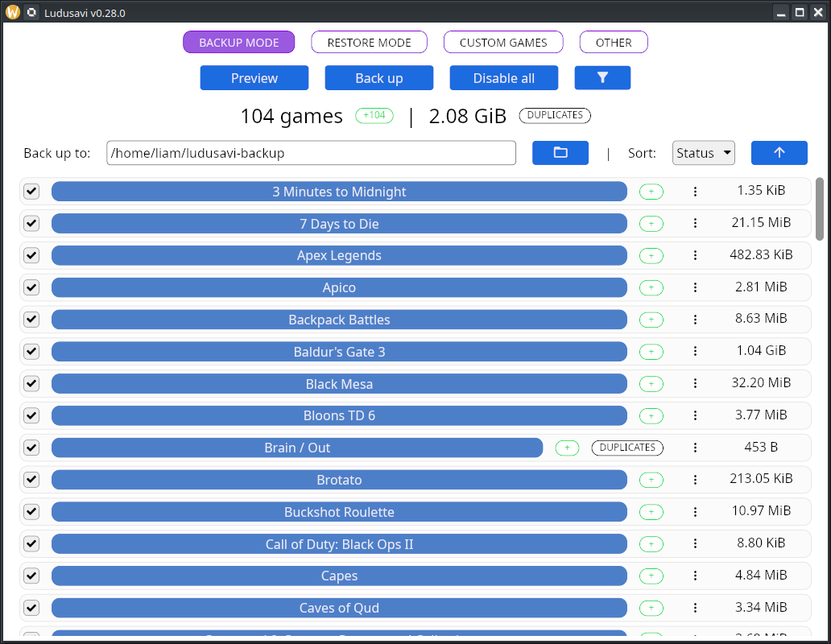Image resolution: width=831 pixels, height=644 pixels.
Task: Open the Sort Status dropdown
Action: [x=703, y=153]
